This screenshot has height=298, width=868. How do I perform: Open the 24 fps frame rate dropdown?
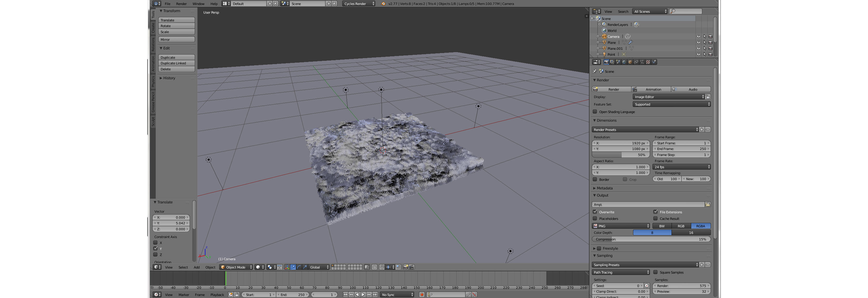[682, 167]
